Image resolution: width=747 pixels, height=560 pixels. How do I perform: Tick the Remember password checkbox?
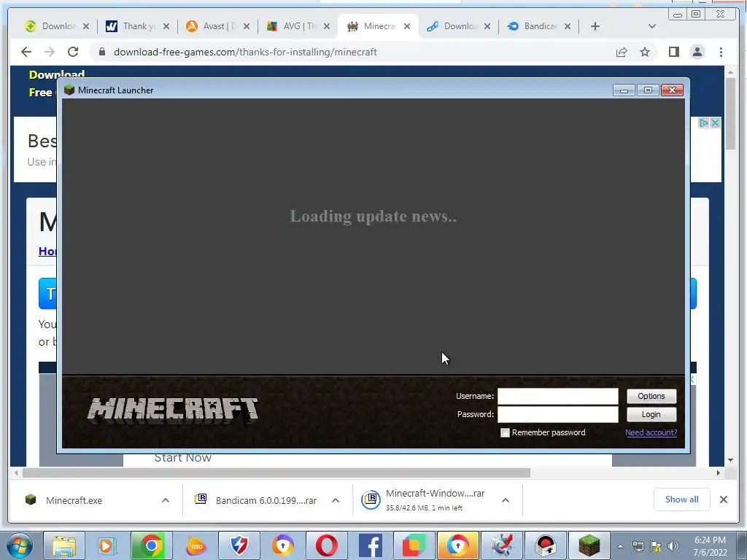pos(505,432)
